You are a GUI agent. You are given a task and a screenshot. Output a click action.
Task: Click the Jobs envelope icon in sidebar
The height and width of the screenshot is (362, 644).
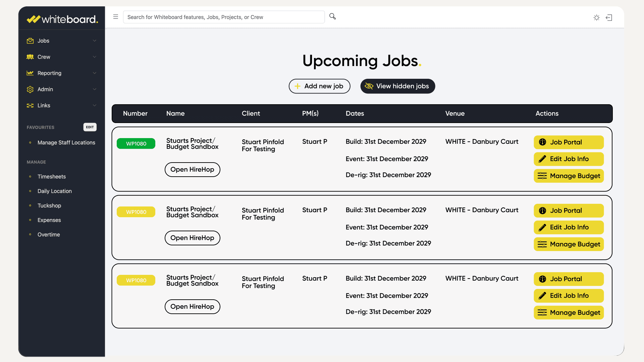pos(30,41)
